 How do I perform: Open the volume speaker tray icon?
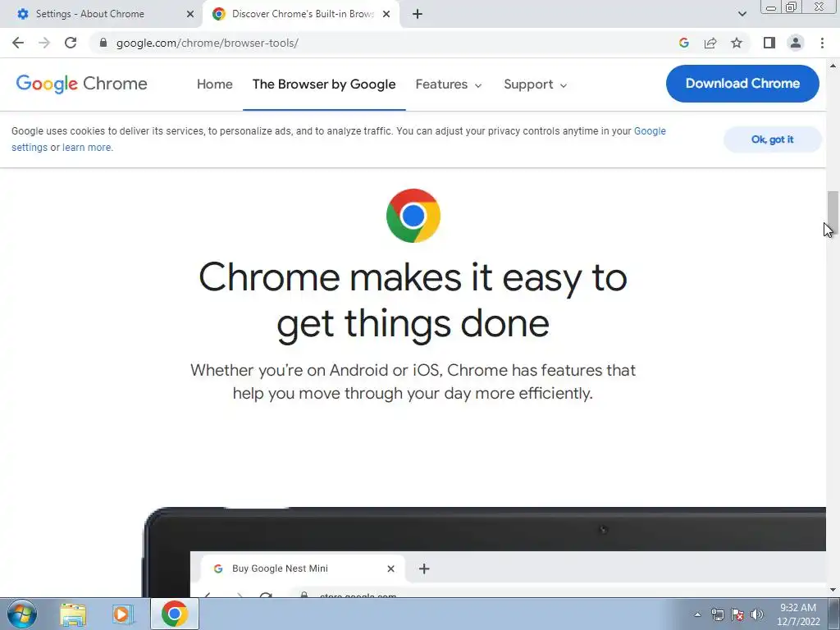coord(757,614)
